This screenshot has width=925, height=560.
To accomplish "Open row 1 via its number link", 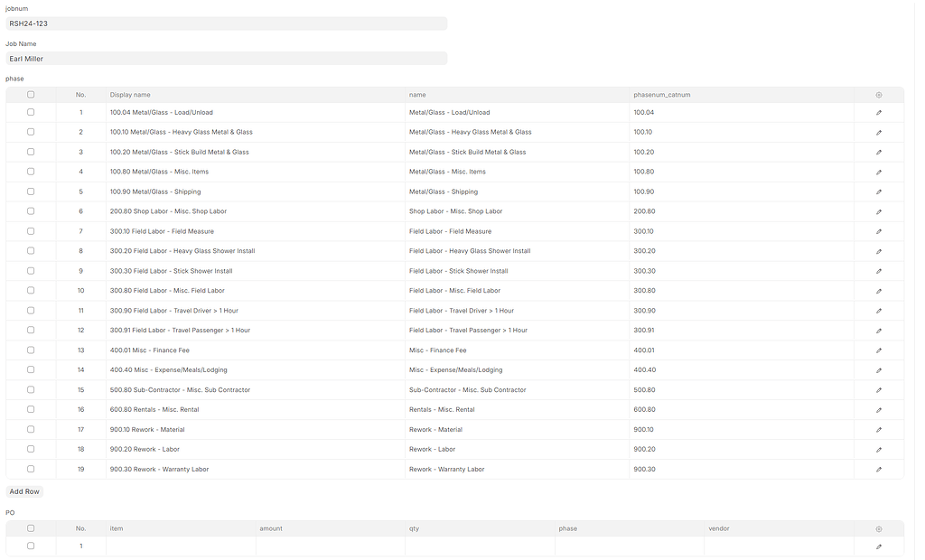I will click(80, 112).
